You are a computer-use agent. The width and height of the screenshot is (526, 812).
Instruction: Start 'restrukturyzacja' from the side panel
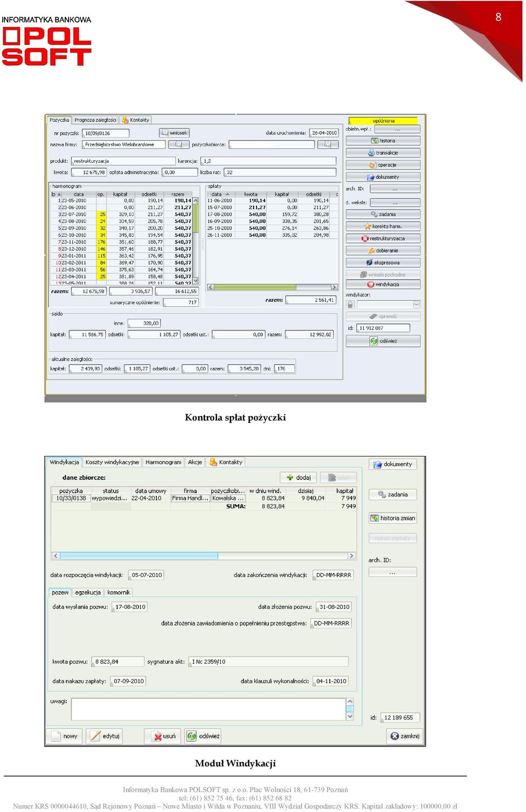383,238
